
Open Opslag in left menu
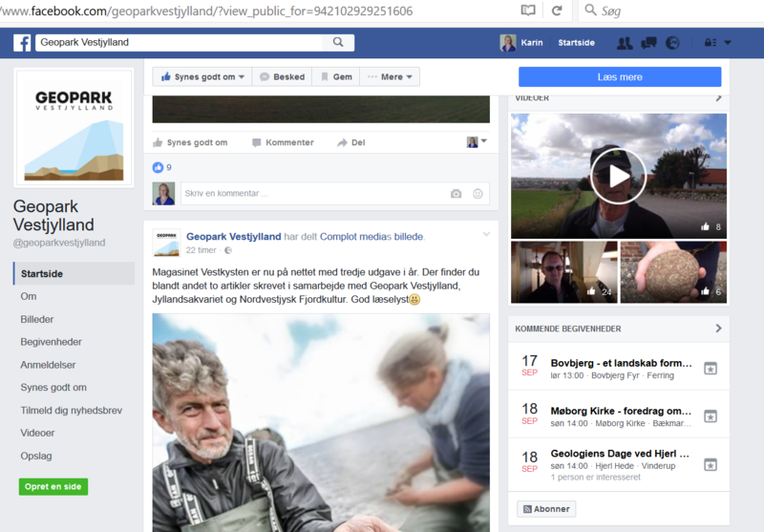click(x=36, y=456)
